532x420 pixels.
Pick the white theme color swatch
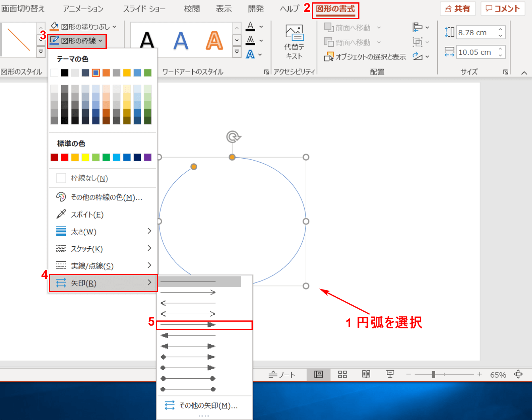54,73
